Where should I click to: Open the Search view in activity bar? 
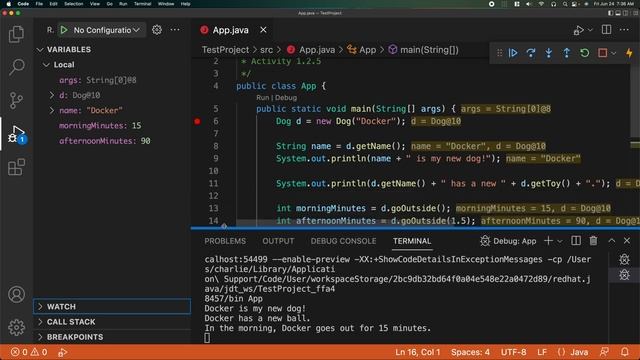pos(16,67)
